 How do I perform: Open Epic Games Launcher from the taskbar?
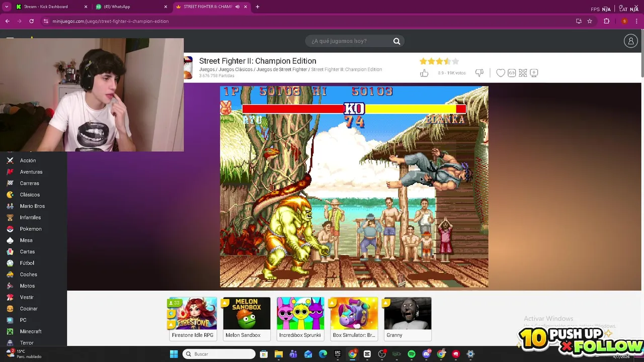click(338, 354)
